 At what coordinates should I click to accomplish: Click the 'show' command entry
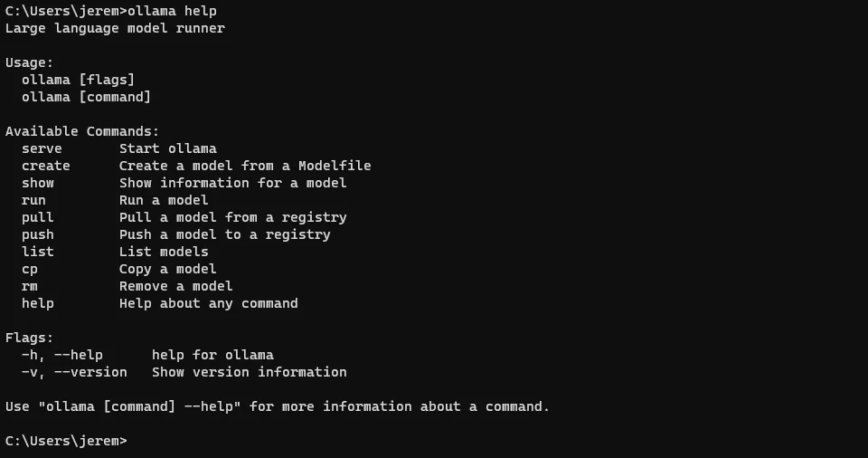pos(38,183)
